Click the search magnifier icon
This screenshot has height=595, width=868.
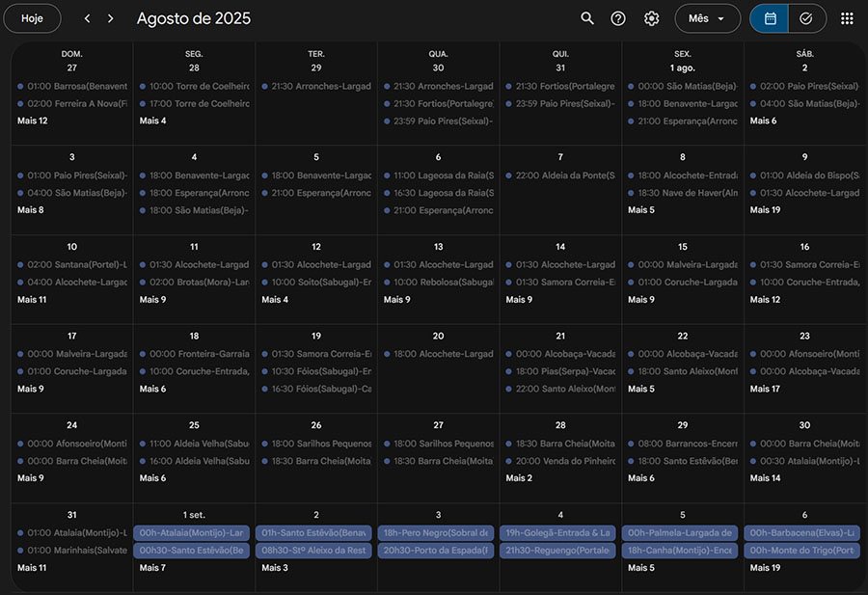[587, 18]
